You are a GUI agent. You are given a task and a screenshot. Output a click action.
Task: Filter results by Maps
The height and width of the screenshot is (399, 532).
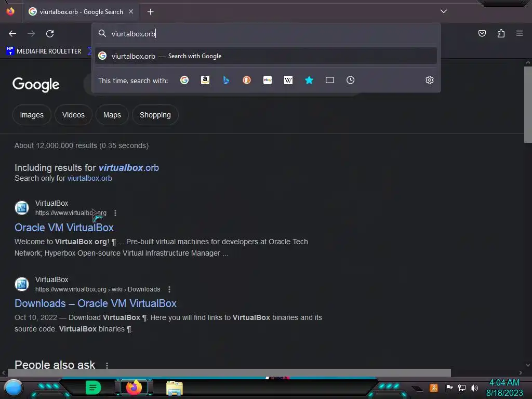tap(112, 115)
